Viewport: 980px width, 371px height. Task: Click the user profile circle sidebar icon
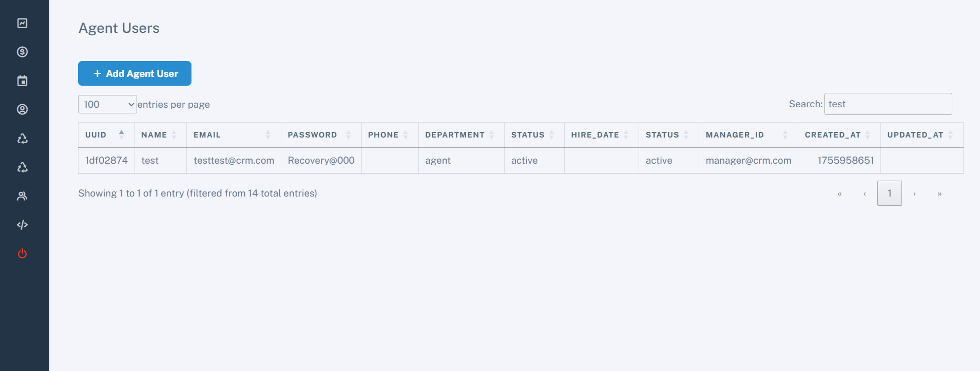[x=22, y=109]
